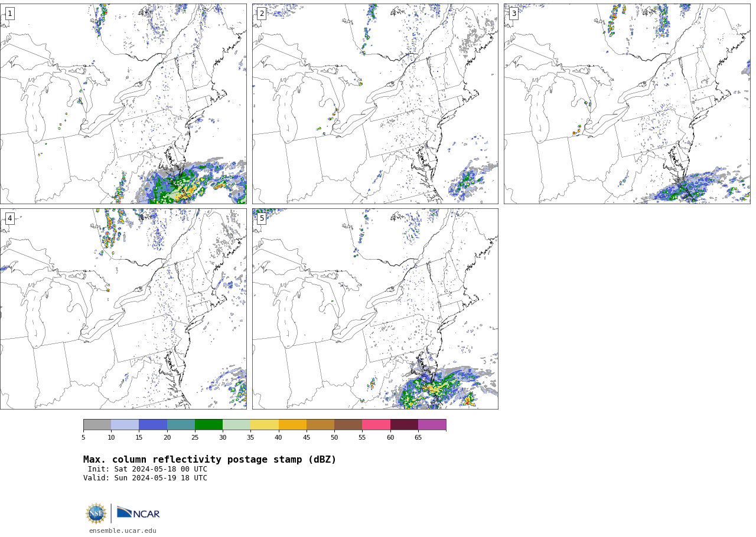Click the pink 55-60 dBZ swatch
756x537 pixels.
click(376, 425)
